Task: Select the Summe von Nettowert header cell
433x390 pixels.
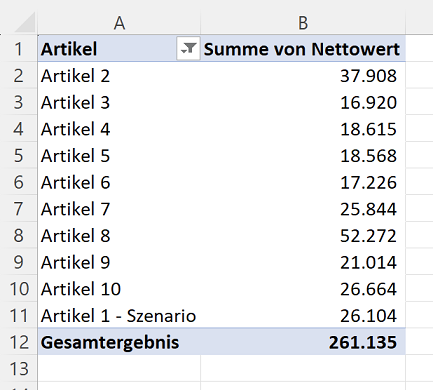Action: (x=303, y=49)
